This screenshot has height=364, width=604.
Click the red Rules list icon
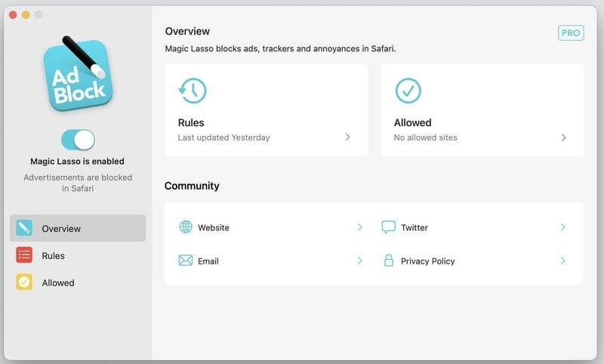coord(24,255)
